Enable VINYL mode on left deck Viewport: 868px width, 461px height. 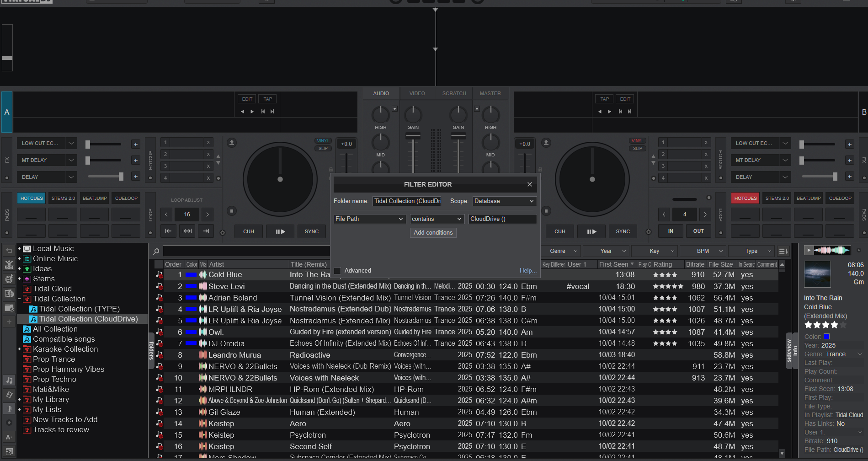point(323,140)
